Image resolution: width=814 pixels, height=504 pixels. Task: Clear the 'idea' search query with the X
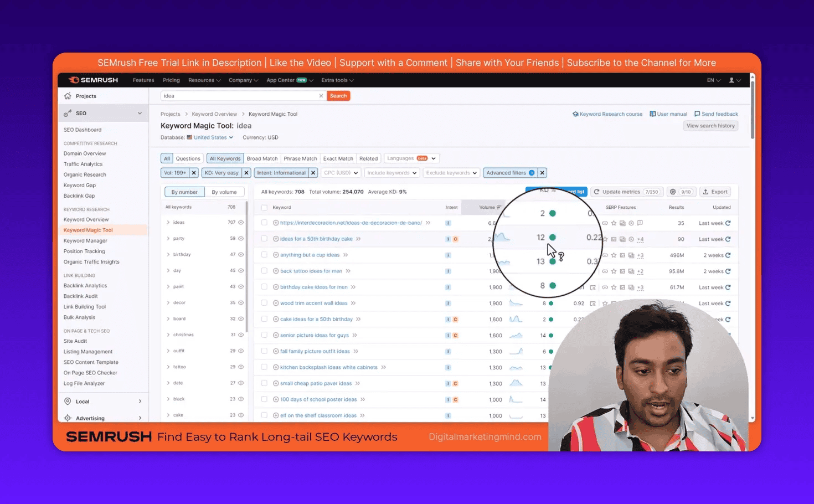point(321,95)
